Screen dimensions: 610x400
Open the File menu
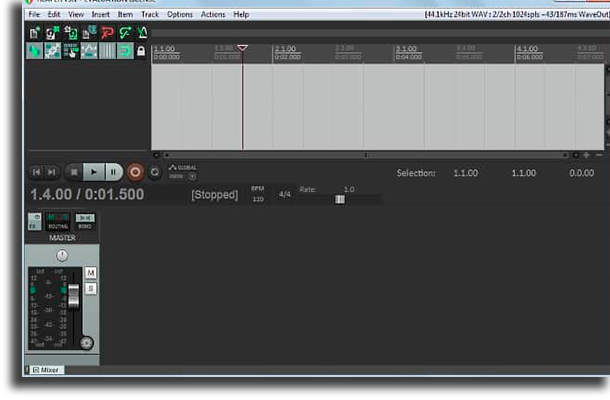coord(34,14)
